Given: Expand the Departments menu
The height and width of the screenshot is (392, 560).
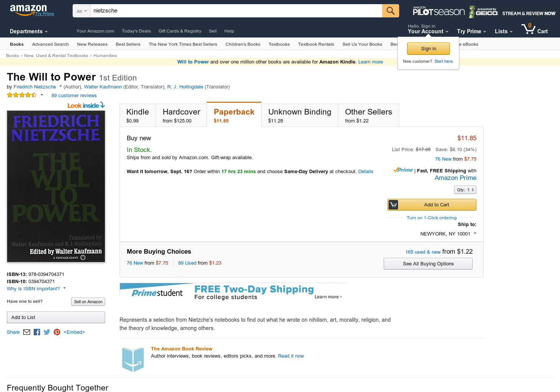Looking at the screenshot, I should [29, 31].
